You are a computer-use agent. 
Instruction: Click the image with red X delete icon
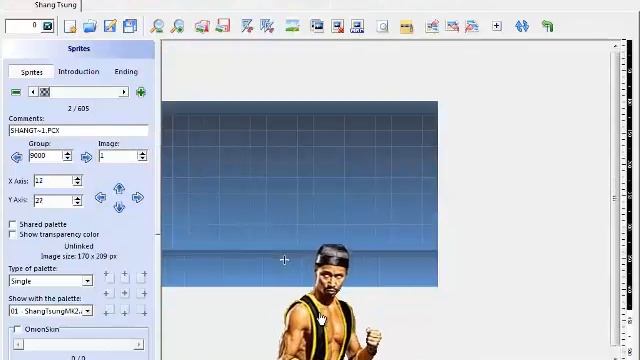[x=338, y=27]
